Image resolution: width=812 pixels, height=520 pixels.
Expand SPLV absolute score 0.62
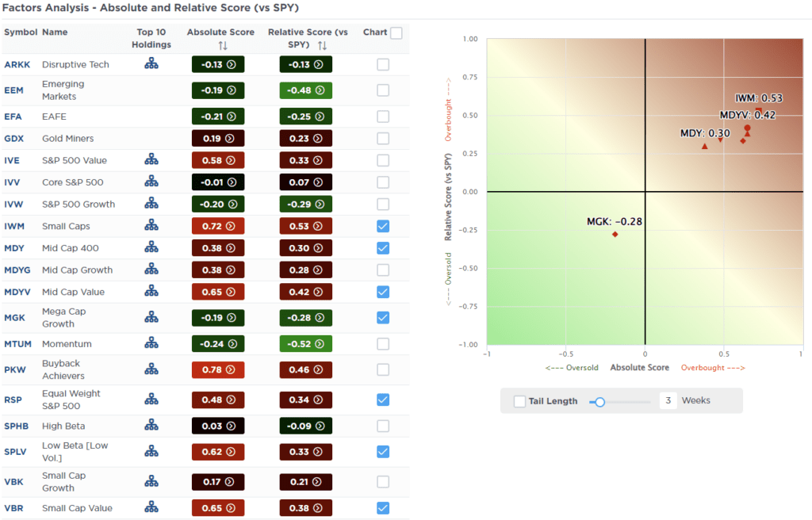pyautogui.click(x=218, y=452)
